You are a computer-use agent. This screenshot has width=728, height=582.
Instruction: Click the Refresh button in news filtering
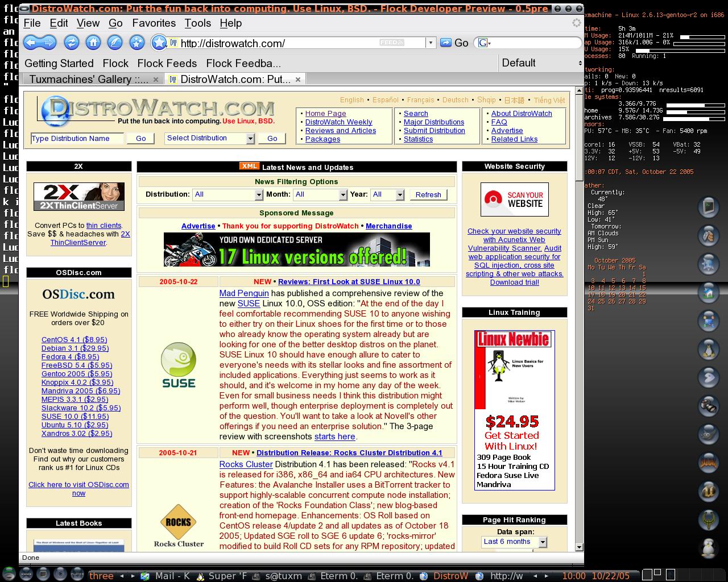pyautogui.click(x=428, y=194)
